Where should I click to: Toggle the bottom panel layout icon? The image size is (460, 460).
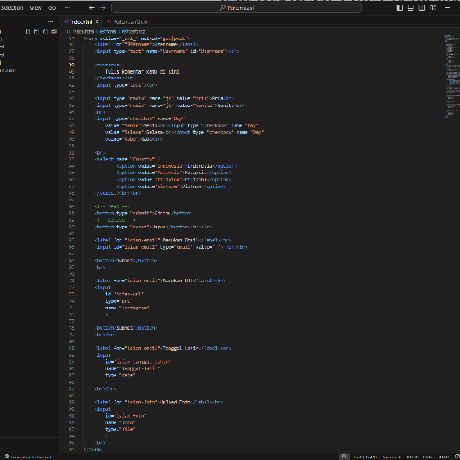pyautogui.click(x=411, y=8)
